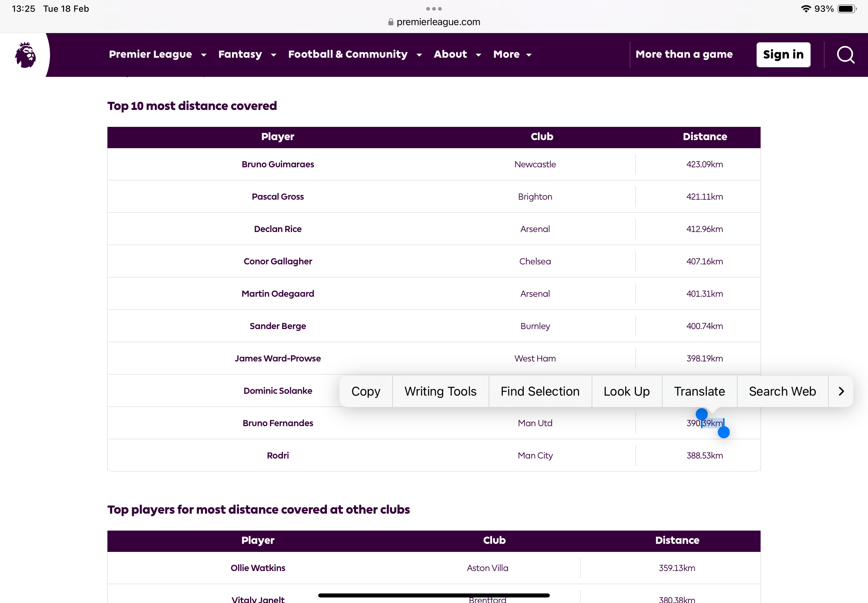Choose Translate in context menu
Screen dimensions: 868x603
(x=700, y=392)
